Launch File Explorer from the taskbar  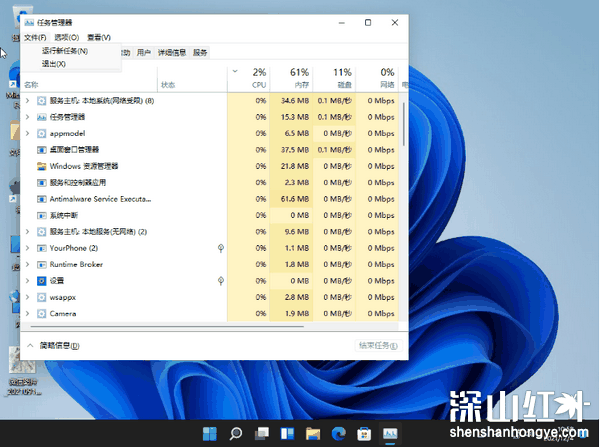(x=313, y=434)
